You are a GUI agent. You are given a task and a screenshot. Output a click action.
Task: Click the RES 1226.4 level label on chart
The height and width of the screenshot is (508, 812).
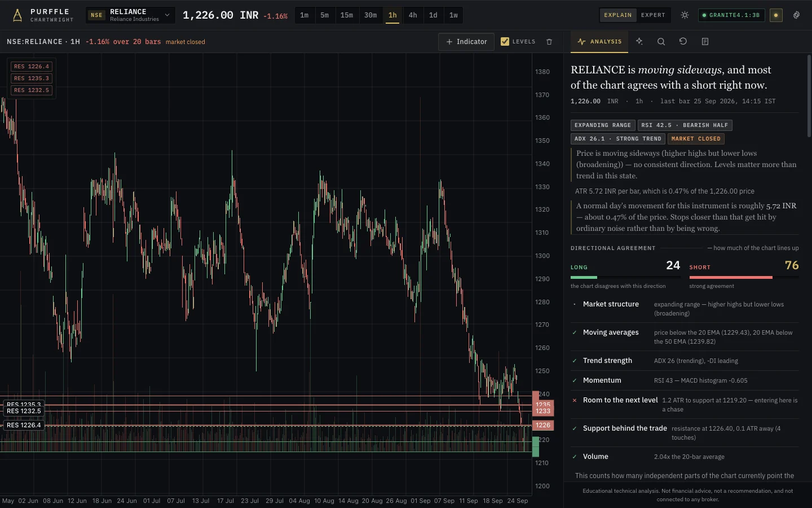click(x=24, y=425)
